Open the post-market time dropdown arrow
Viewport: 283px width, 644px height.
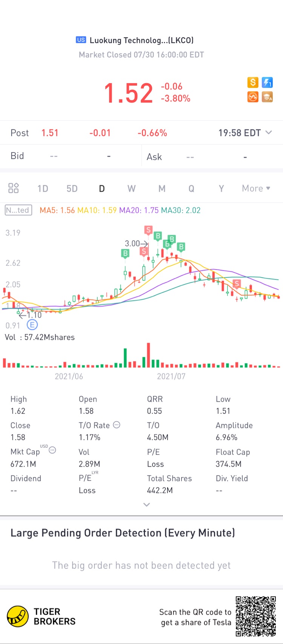[x=269, y=132]
